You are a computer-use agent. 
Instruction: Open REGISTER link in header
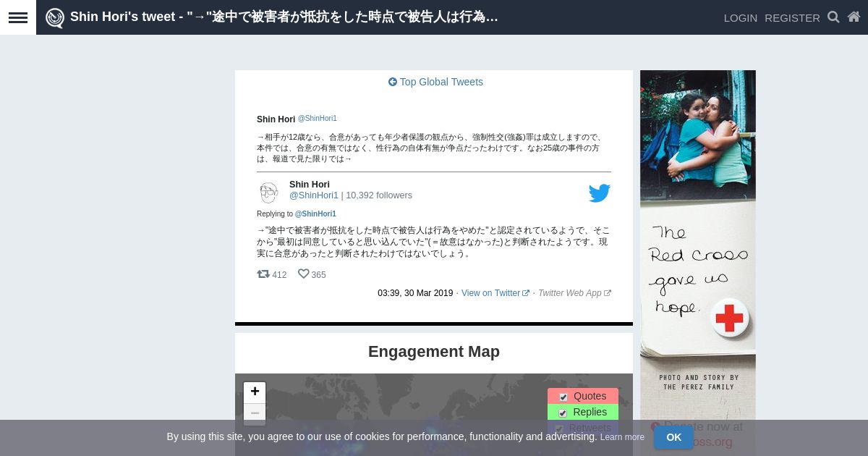(792, 17)
